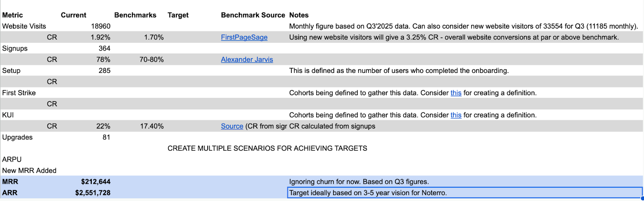Select the Setup value 285
Viewport: 644px width, 201px height.
click(104, 70)
